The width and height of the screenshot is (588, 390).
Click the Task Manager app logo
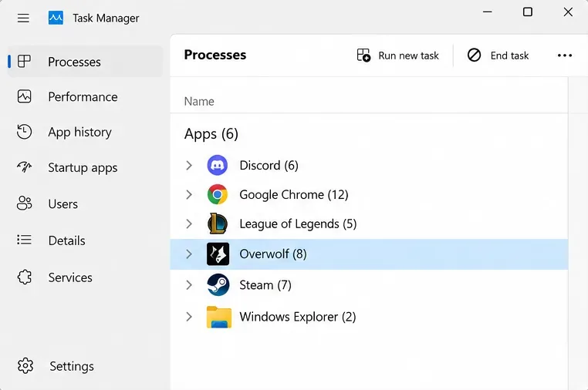coord(56,18)
